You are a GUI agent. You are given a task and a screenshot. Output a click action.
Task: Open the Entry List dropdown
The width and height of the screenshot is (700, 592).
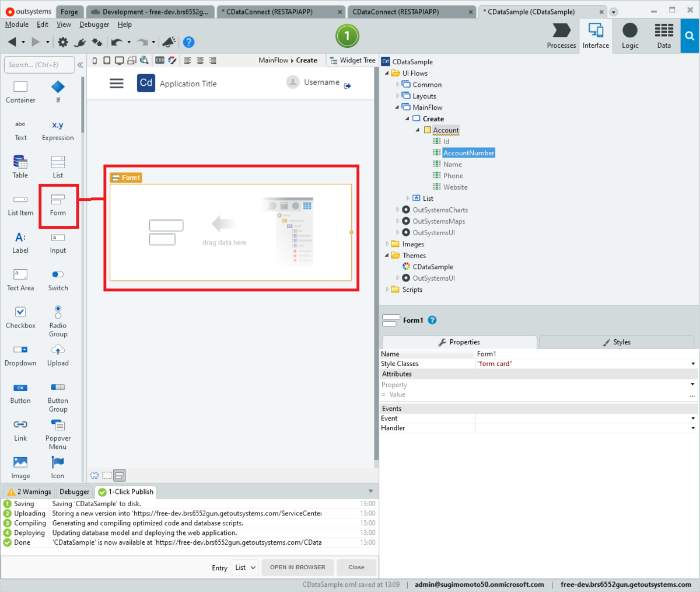245,567
